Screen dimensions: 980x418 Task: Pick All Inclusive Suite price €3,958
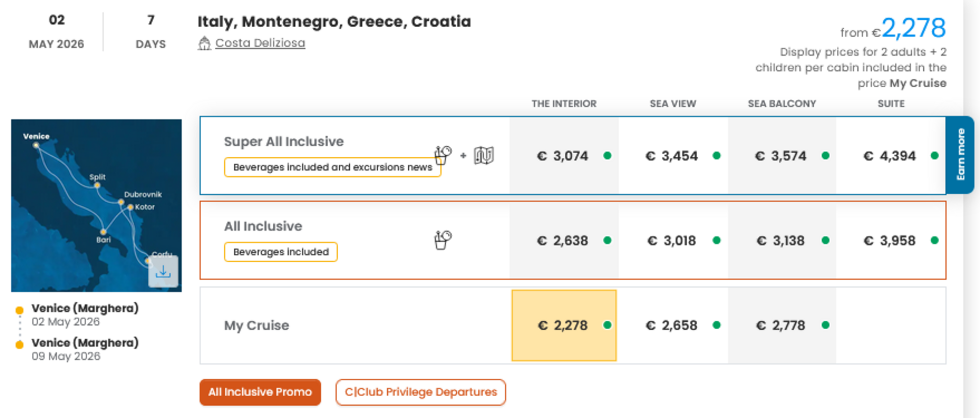pyautogui.click(x=890, y=240)
